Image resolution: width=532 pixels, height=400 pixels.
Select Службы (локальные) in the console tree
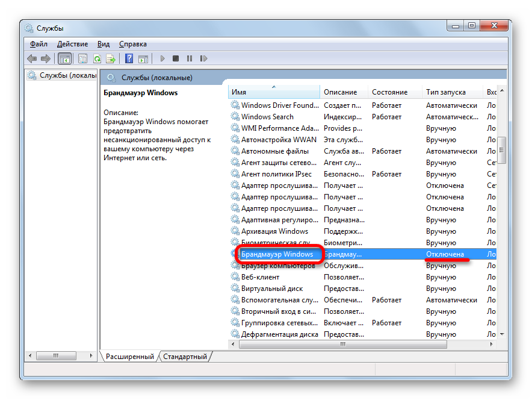pos(67,75)
